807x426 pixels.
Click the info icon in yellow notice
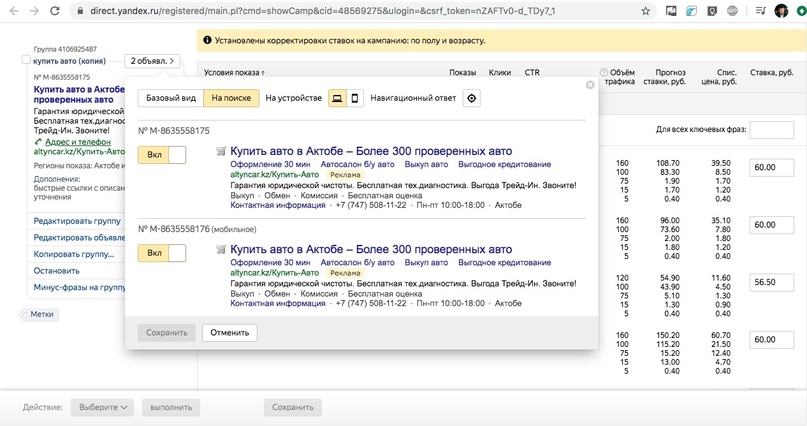coord(207,40)
